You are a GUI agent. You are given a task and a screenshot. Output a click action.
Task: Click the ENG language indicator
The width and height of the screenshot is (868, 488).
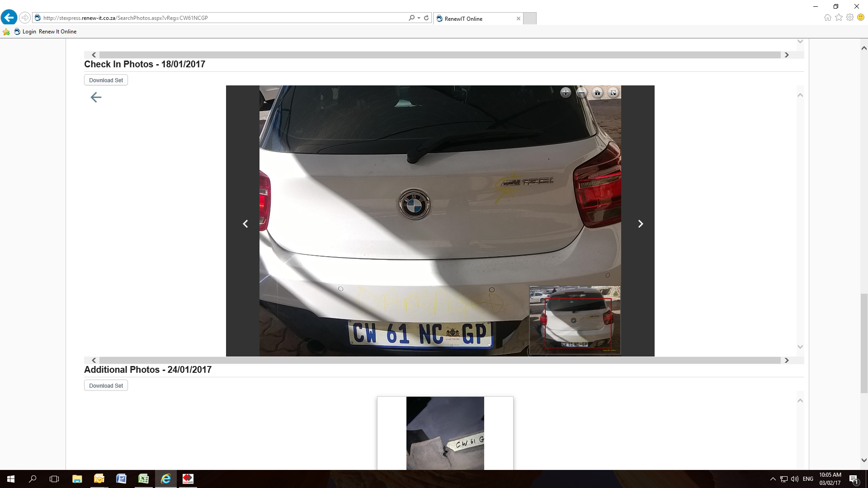(x=808, y=479)
